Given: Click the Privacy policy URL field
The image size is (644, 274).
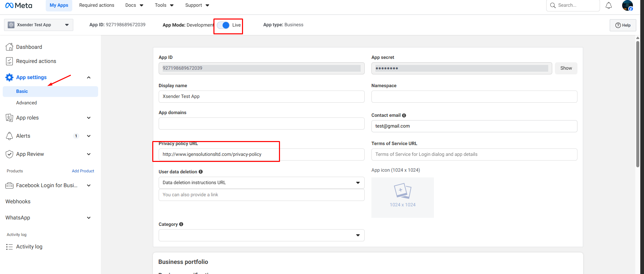Looking at the screenshot, I should (x=261, y=155).
